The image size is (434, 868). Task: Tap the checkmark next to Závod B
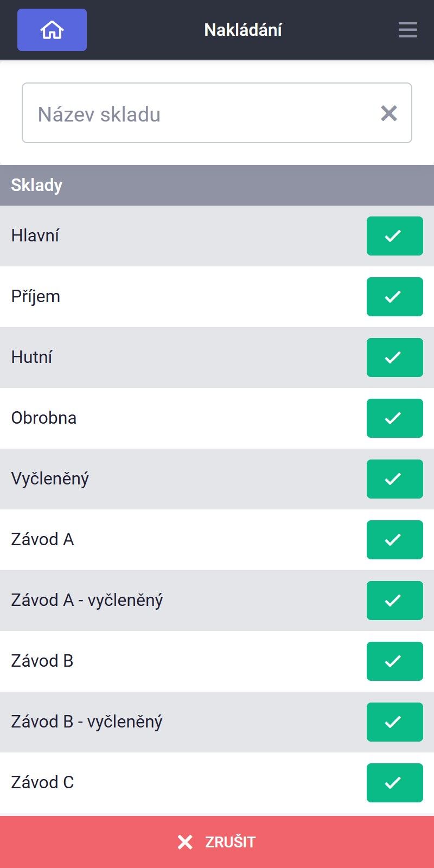(395, 661)
